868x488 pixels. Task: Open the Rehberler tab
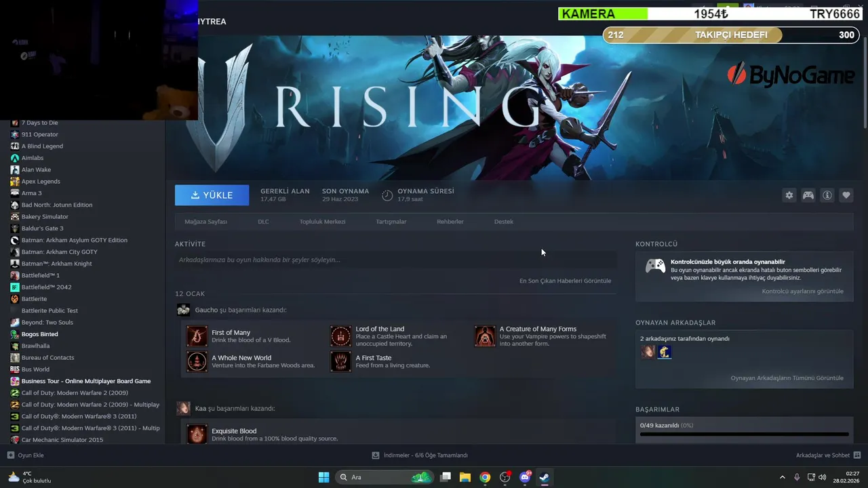pyautogui.click(x=450, y=222)
